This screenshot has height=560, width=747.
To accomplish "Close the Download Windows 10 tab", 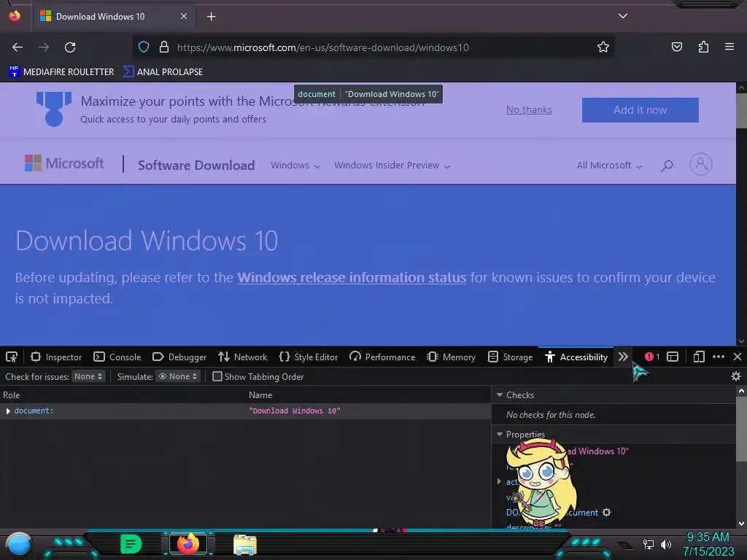I will (x=184, y=16).
